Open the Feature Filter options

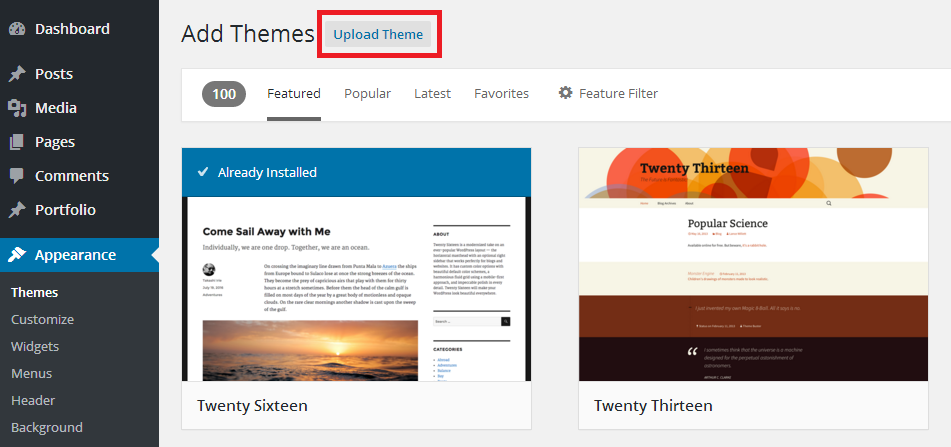[x=608, y=93]
